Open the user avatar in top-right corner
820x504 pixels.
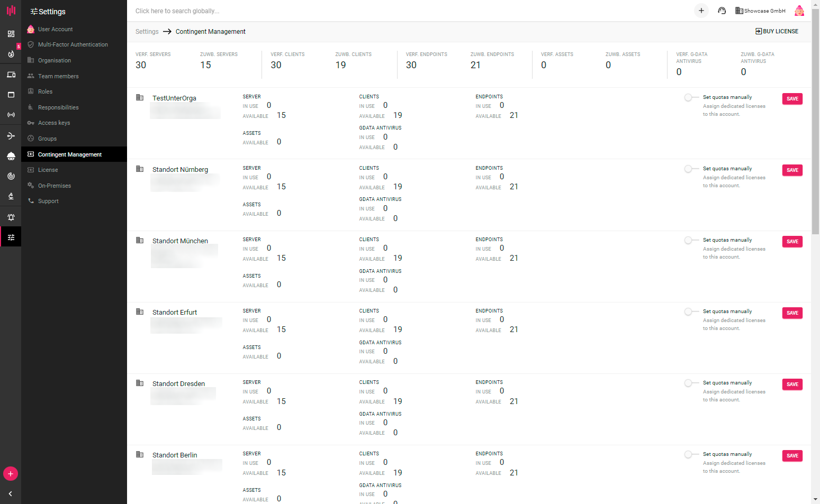[x=799, y=11]
